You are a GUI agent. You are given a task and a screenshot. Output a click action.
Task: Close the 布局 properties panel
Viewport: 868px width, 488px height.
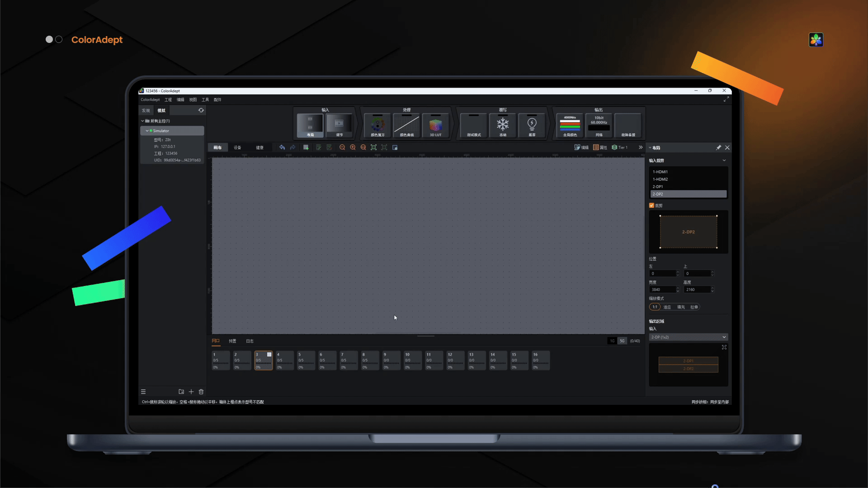pyautogui.click(x=727, y=148)
